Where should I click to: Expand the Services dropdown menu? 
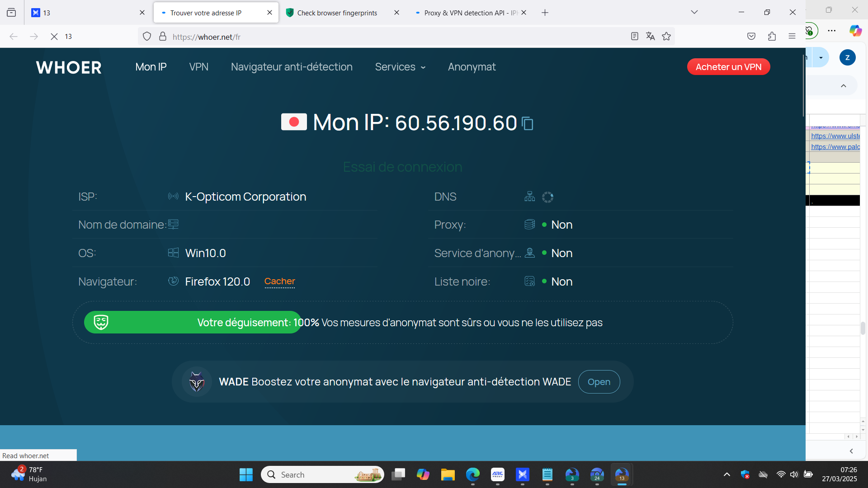[400, 67]
